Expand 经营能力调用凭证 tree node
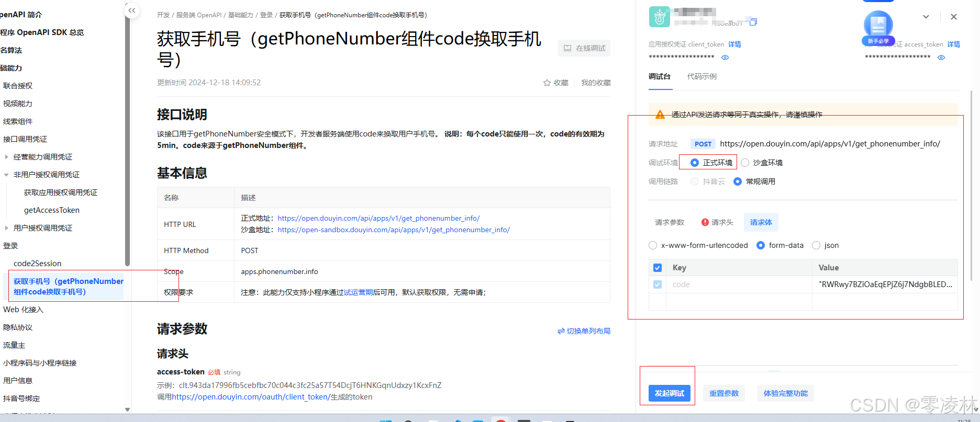This screenshot has height=422, width=980. pyautogui.click(x=6, y=157)
